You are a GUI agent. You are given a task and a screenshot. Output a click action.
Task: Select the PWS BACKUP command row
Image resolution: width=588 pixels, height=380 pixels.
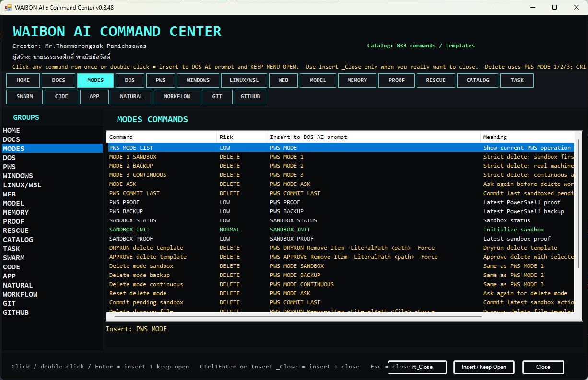coord(340,211)
